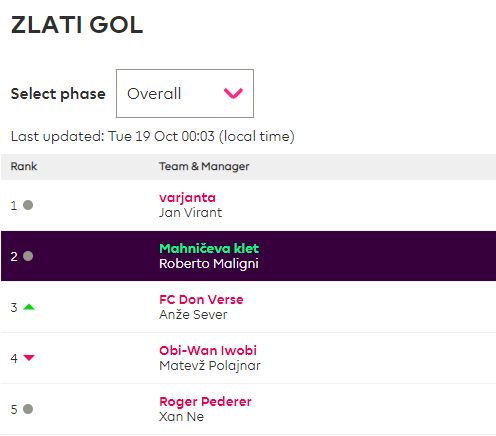Open the varjanta team link
The width and height of the screenshot is (496, 436).
pyautogui.click(x=187, y=198)
